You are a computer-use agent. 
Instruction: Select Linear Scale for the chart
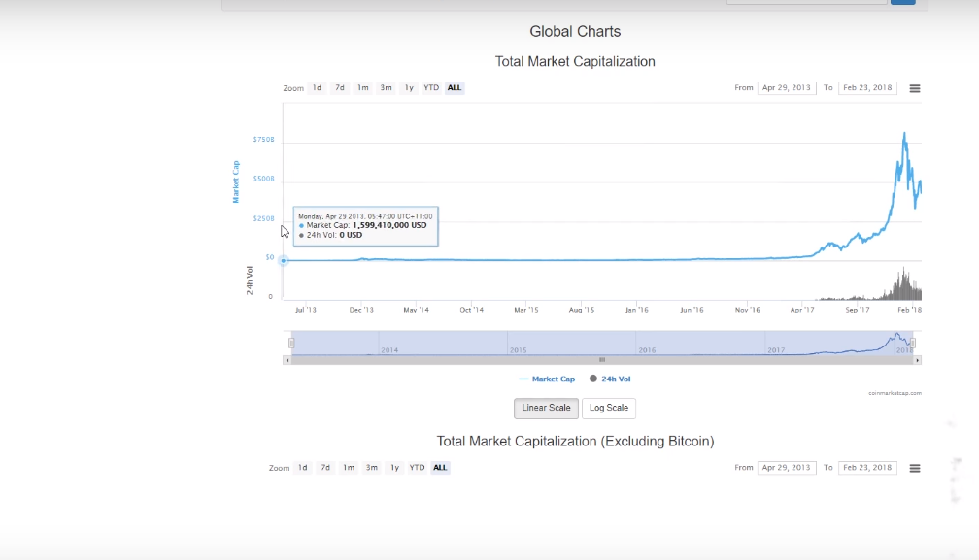tap(546, 408)
